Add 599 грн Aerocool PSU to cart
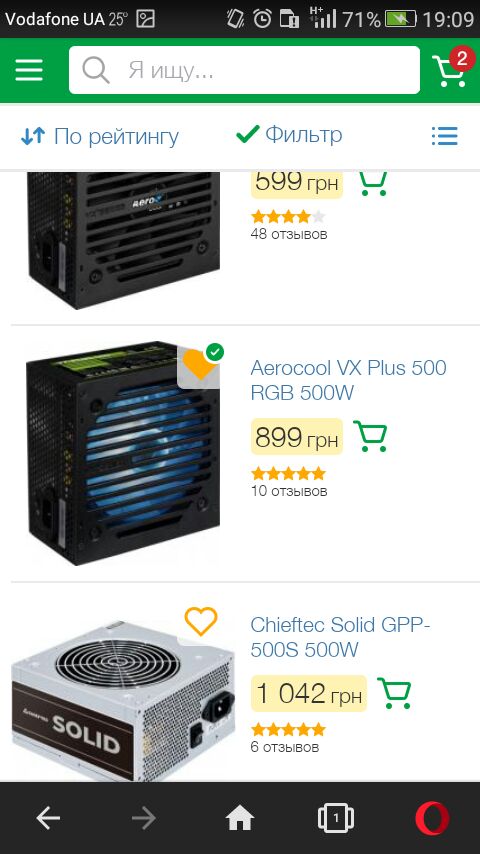The image size is (480, 854). tap(373, 184)
